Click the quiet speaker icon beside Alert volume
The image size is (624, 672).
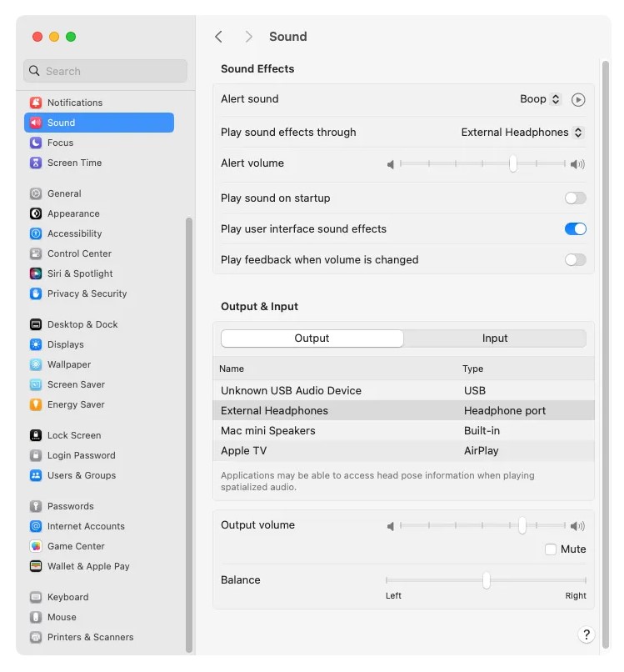(x=390, y=164)
